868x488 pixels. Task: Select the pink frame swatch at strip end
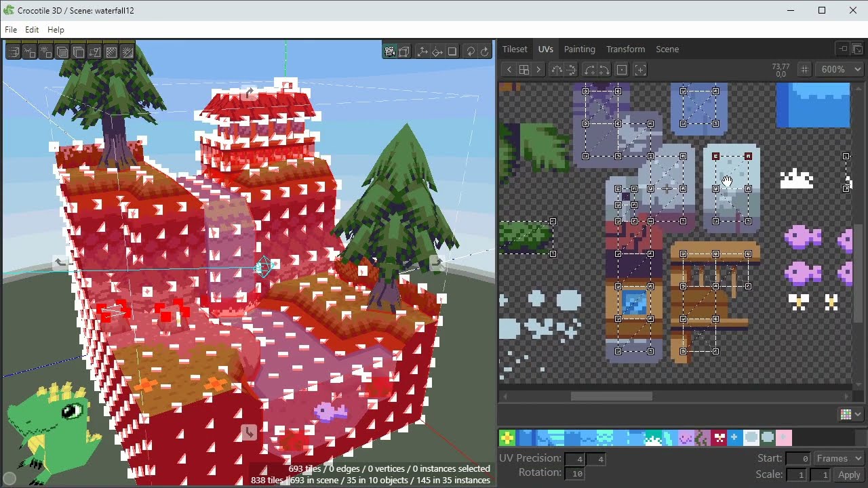pyautogui.click(x=784, y=438)
